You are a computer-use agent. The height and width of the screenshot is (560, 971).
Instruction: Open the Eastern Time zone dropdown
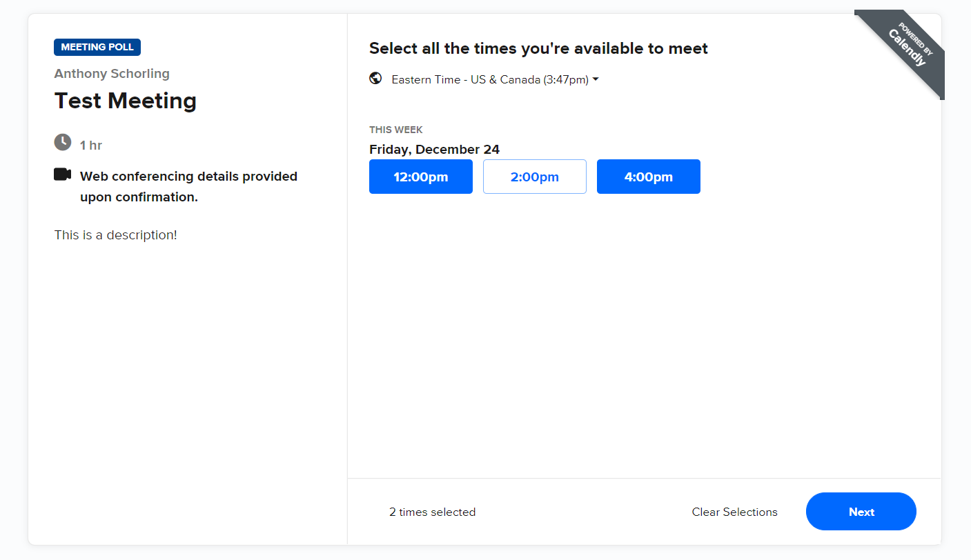click(490, 79)
